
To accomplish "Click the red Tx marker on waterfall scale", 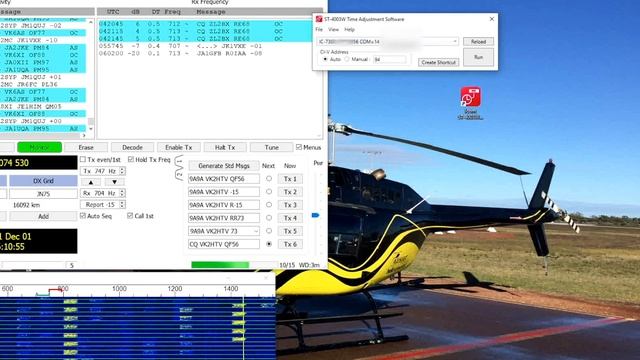I will click(56, 290).
